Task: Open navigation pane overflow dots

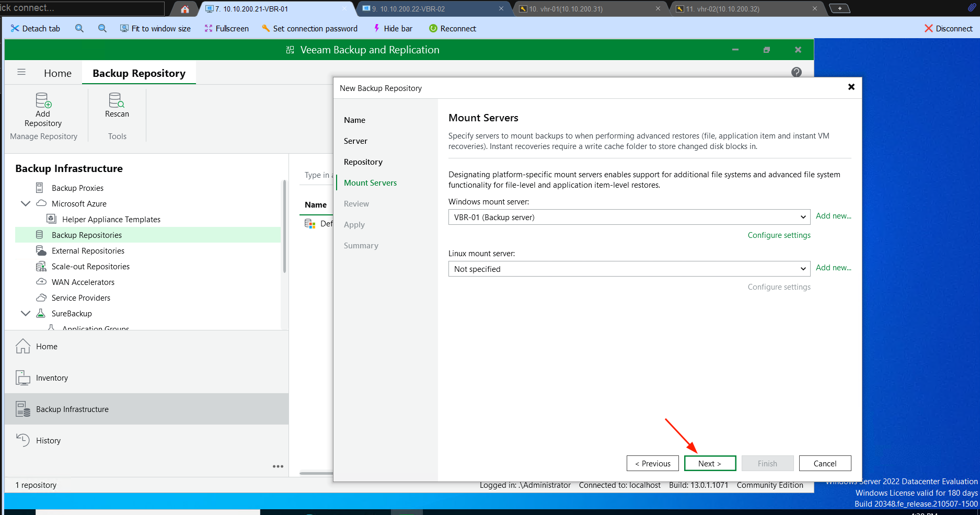Action: (x=278, y=466)
